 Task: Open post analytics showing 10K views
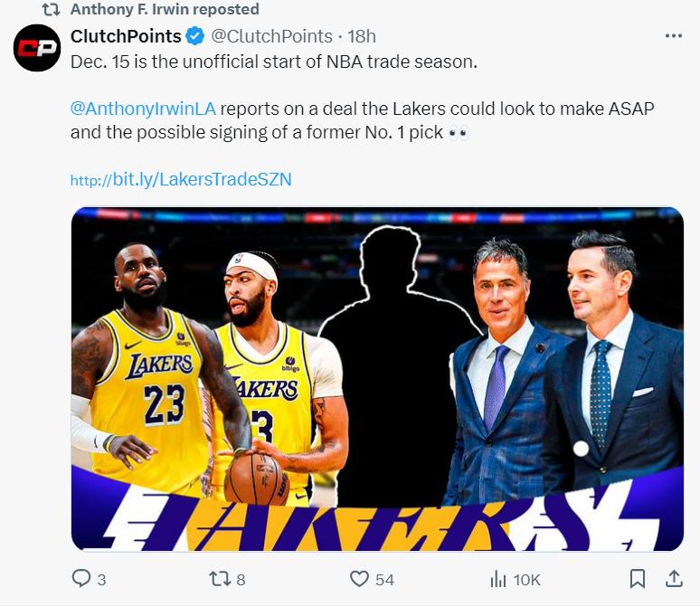coord(498,579)
